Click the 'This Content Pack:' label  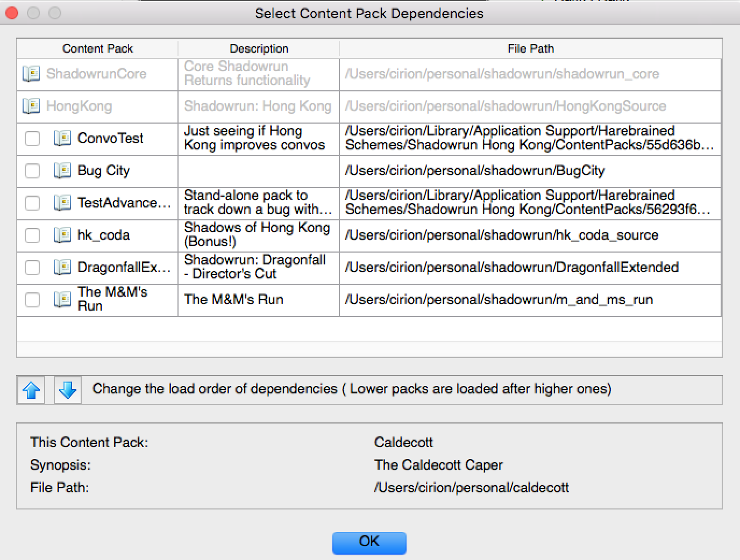coord(89,442)
